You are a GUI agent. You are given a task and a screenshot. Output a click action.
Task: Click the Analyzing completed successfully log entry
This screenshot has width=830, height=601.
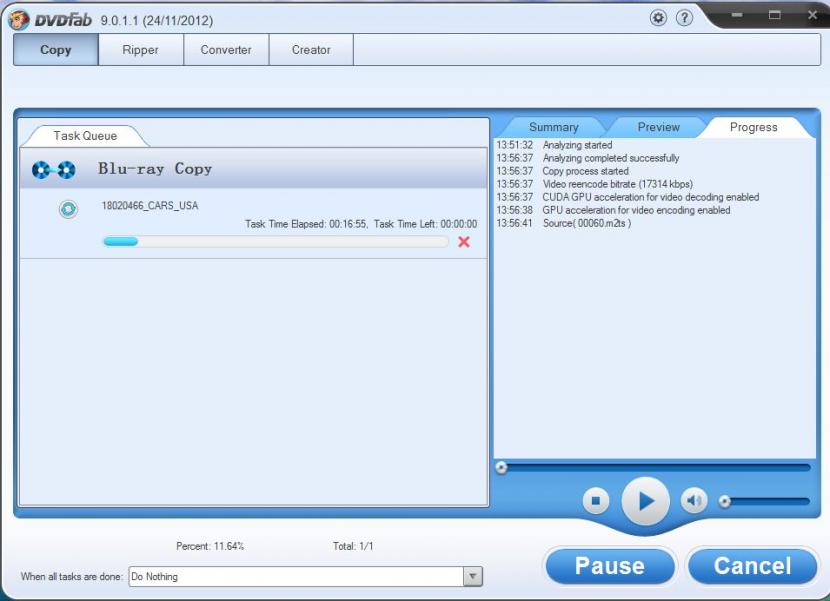point(588,158)
